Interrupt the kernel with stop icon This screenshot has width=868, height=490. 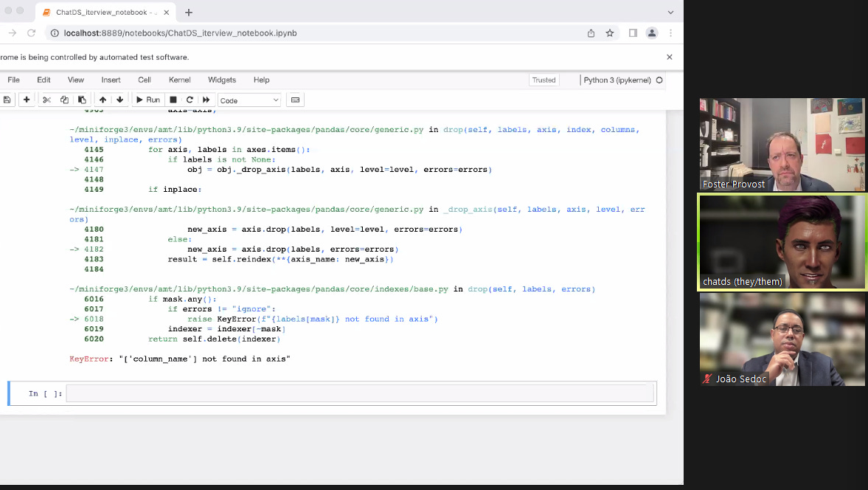(x=172, y=99)
